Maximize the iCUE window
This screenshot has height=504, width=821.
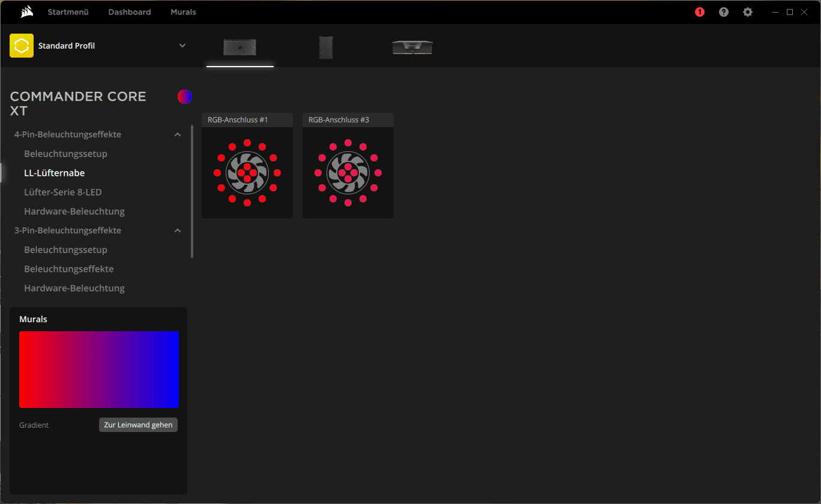tap(790, 12)
